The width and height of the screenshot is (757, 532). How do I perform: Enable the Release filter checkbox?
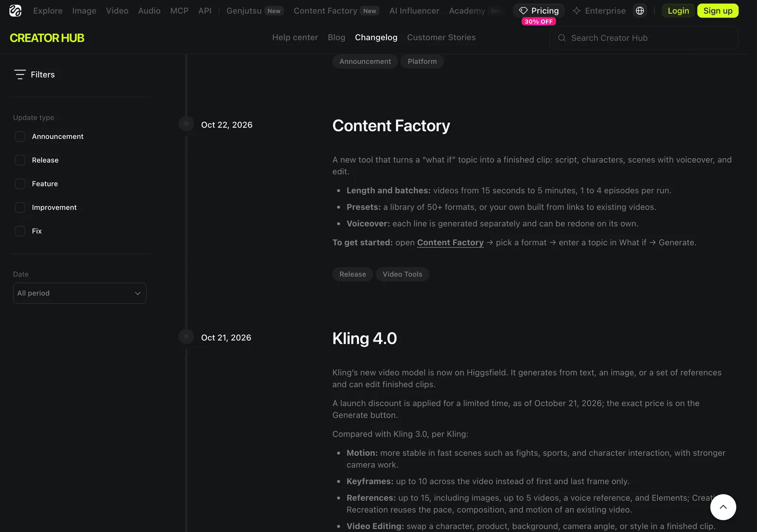point(20,160)
